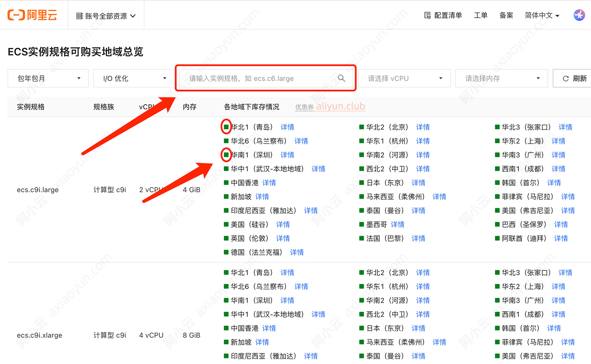Screen dimensions: 591x364
Task: Open 详情 for 华北6（乌兰察布） in ecs.c9i.large row
Action: click(301, 141)
